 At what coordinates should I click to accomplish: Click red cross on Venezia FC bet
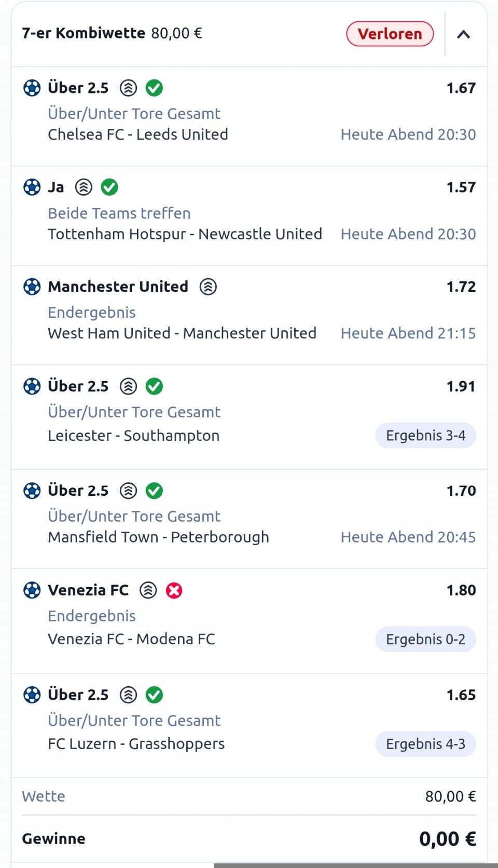[174, 590]
